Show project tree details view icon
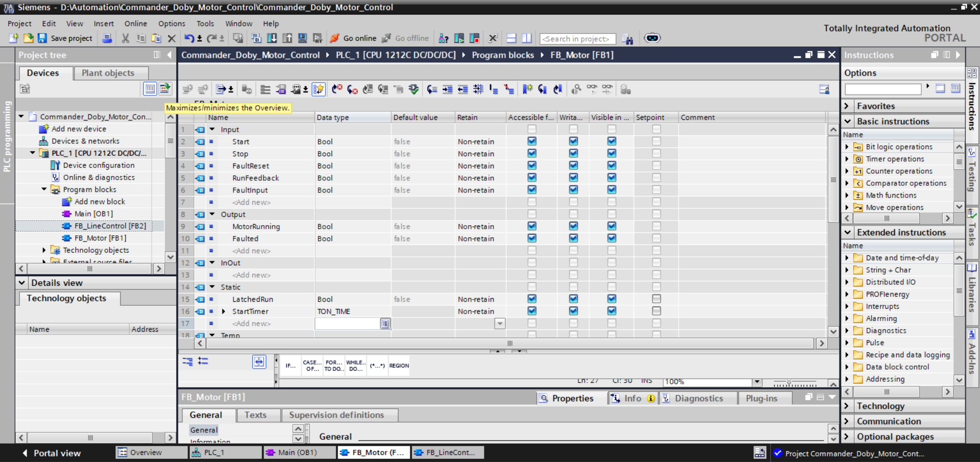Viewport: 980px width, 462px height. coord(150,89)
